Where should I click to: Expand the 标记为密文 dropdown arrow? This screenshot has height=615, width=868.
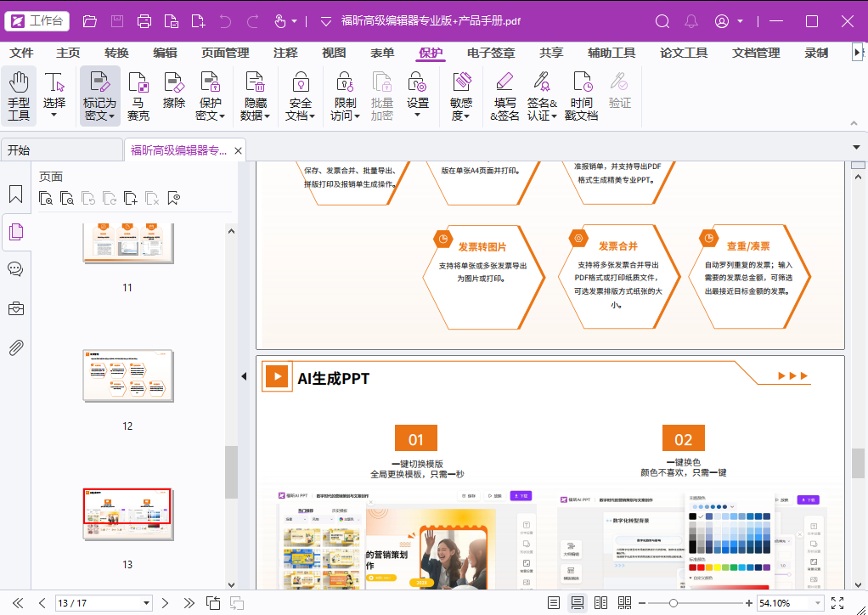111,116
